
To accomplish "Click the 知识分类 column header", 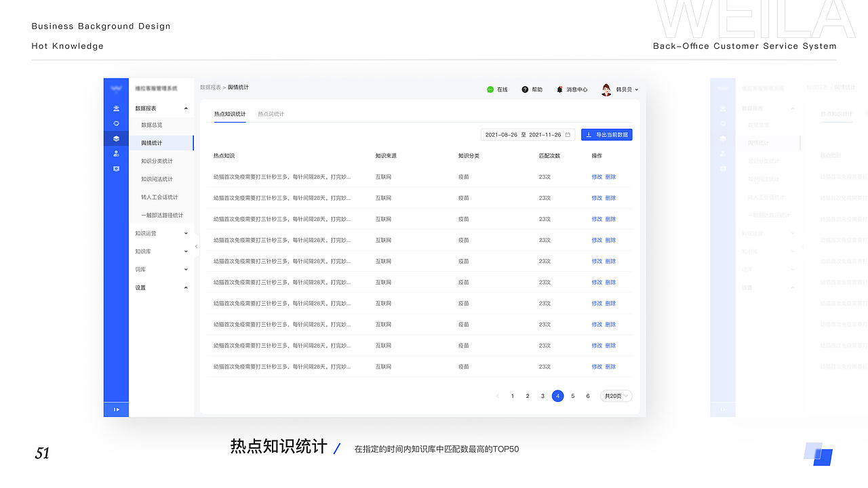I will [469, 156].
